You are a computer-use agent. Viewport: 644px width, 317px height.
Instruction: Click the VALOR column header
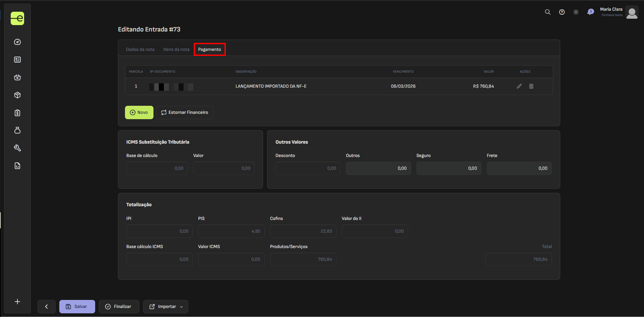tap(489, 72)
